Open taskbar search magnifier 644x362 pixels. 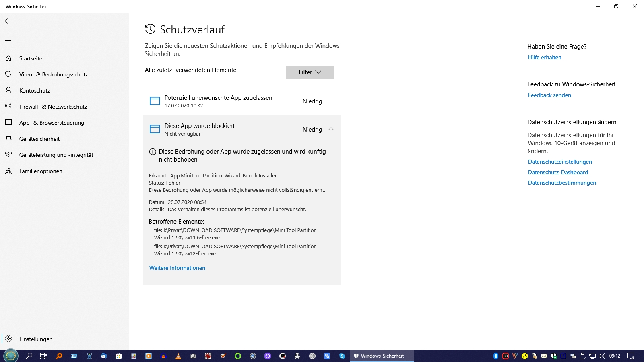click(29, 356)
